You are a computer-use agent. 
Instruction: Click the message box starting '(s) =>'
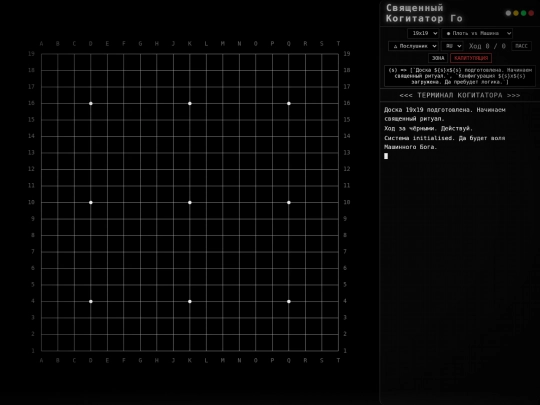(460, 76)
